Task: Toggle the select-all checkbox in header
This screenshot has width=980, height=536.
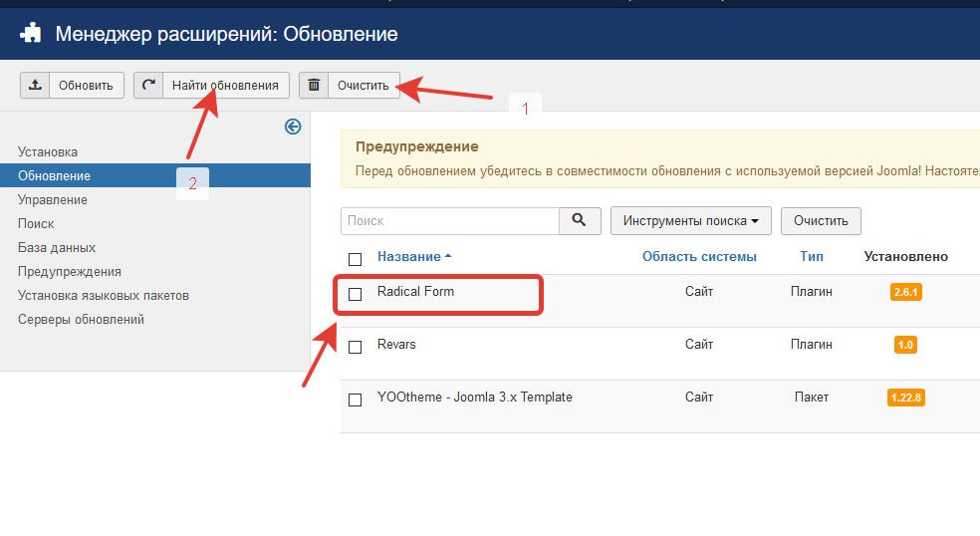Action: [355, 259]
